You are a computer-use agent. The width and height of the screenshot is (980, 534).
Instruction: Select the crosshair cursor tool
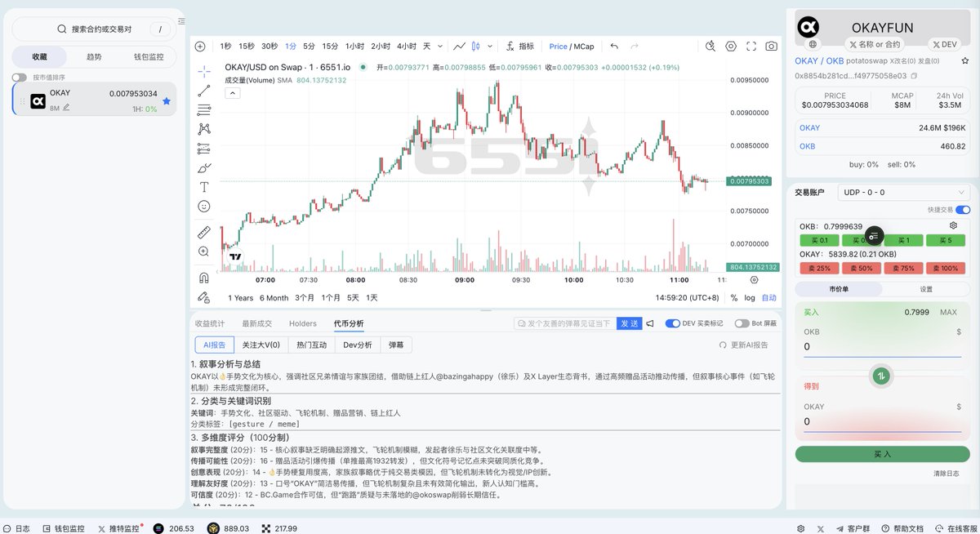(x=204, y=71)
